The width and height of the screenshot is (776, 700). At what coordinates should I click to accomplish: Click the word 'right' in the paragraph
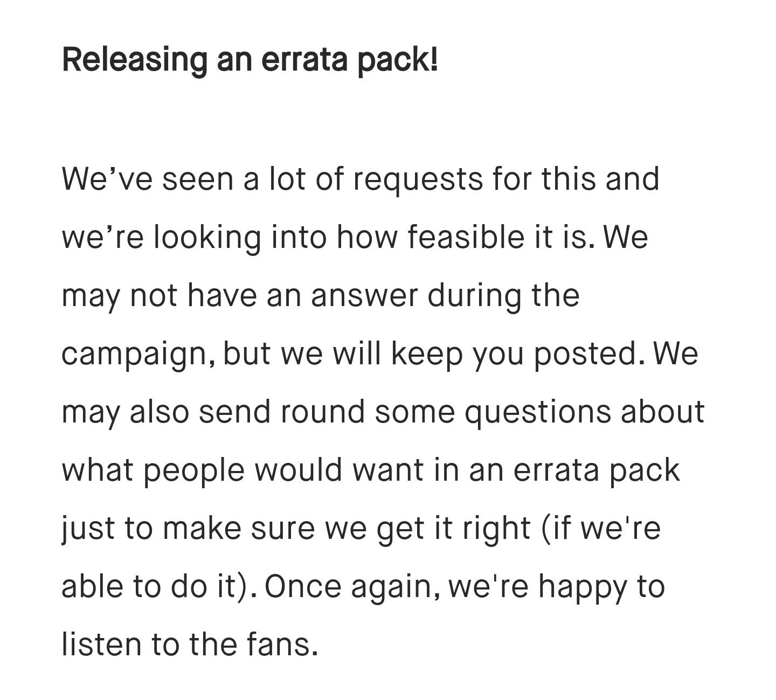tap(496, 529)
